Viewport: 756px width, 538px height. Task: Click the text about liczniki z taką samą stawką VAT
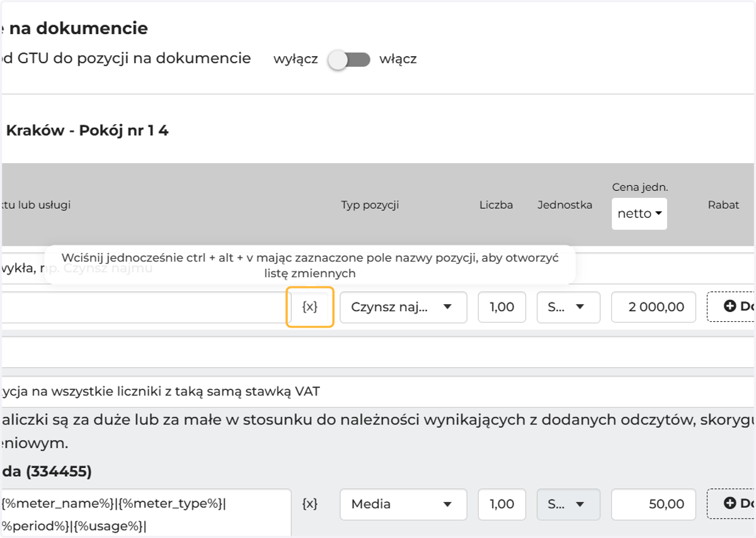pyautogui.click(x=160, y=392)
